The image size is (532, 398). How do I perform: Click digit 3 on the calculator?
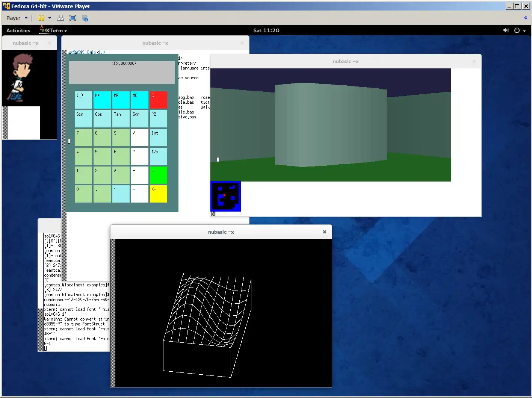coord(121,175)
